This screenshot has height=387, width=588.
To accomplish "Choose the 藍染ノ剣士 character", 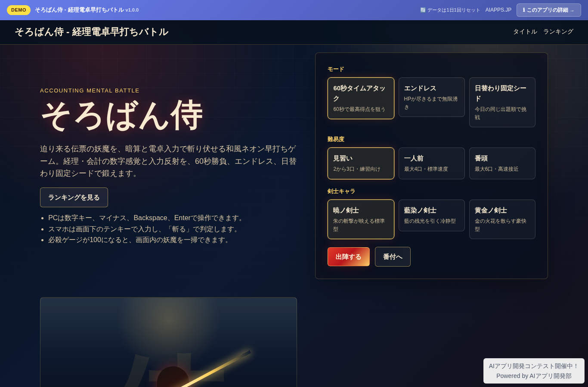I will coord(431,215).
